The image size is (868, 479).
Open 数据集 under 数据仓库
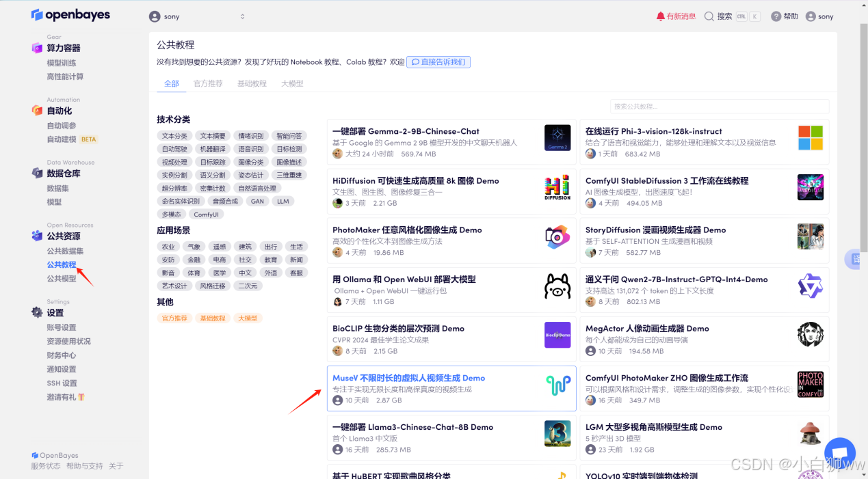[57, 188]
